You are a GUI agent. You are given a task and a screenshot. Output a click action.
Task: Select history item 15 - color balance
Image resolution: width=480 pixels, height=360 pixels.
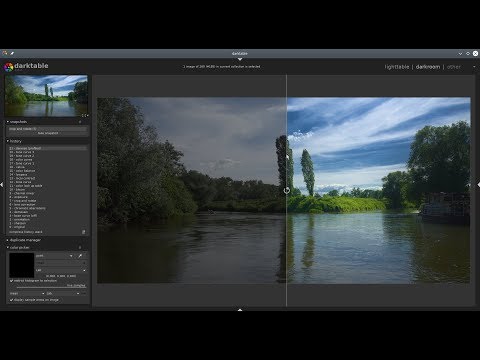[x=48, y=171]
